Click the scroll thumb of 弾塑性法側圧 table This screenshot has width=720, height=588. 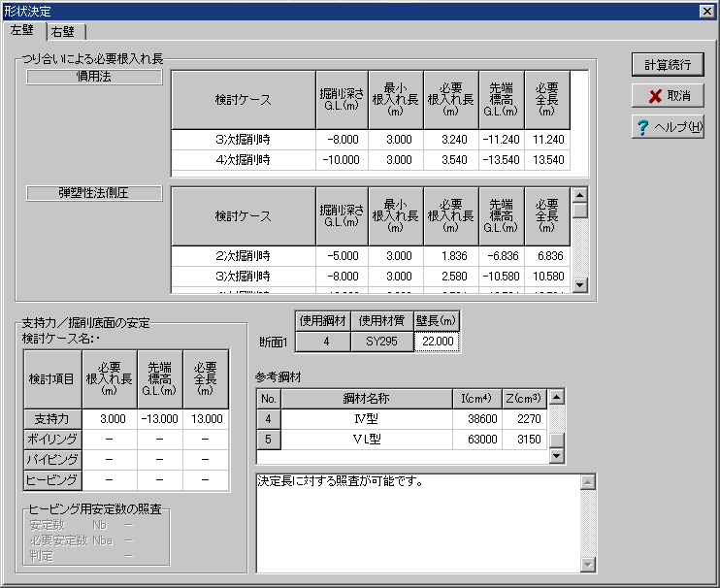coord(579,211)
